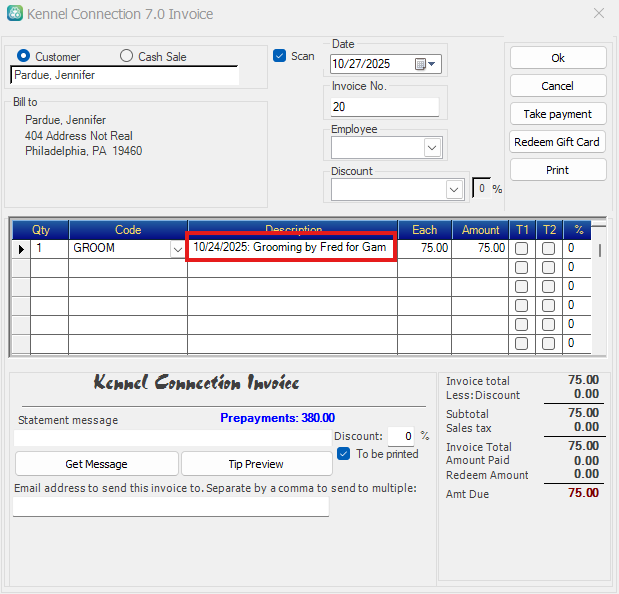This screenshot has width=619, height=594.
Task: Click the Prepayments: 380.00 text
Action: (278, 418)
